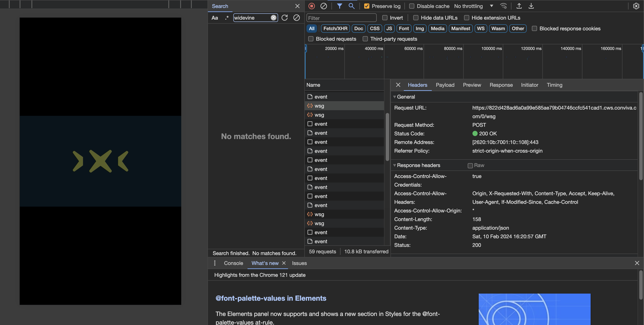The width and height of the screenshot is (644, 325).
Task: Enable the Disable cache checkbox
Action: point(412,6)
